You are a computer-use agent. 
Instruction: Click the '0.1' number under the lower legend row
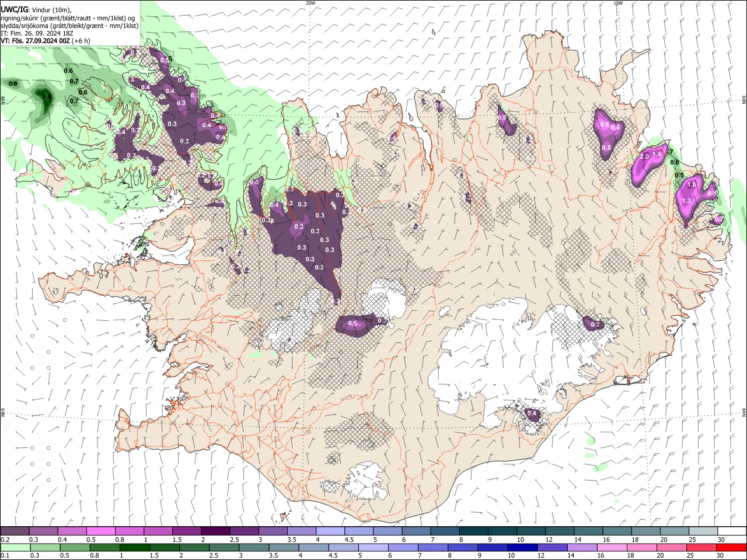point(6,555)
